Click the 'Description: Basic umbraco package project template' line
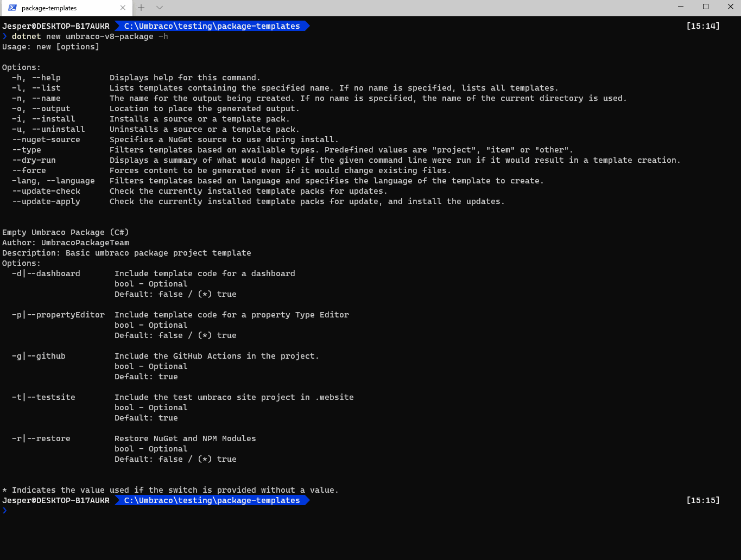Viewport: 741px width, 560px height. 126,253
